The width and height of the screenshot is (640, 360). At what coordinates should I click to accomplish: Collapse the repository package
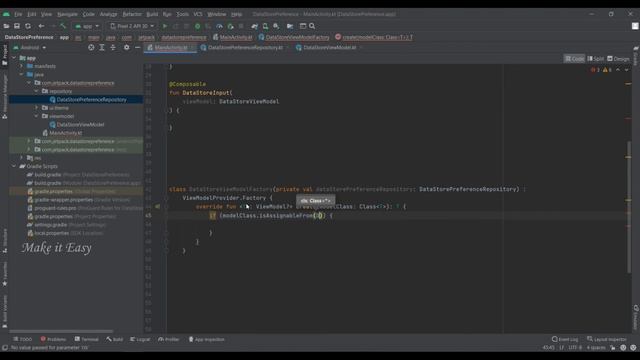(x=37, y=91)
